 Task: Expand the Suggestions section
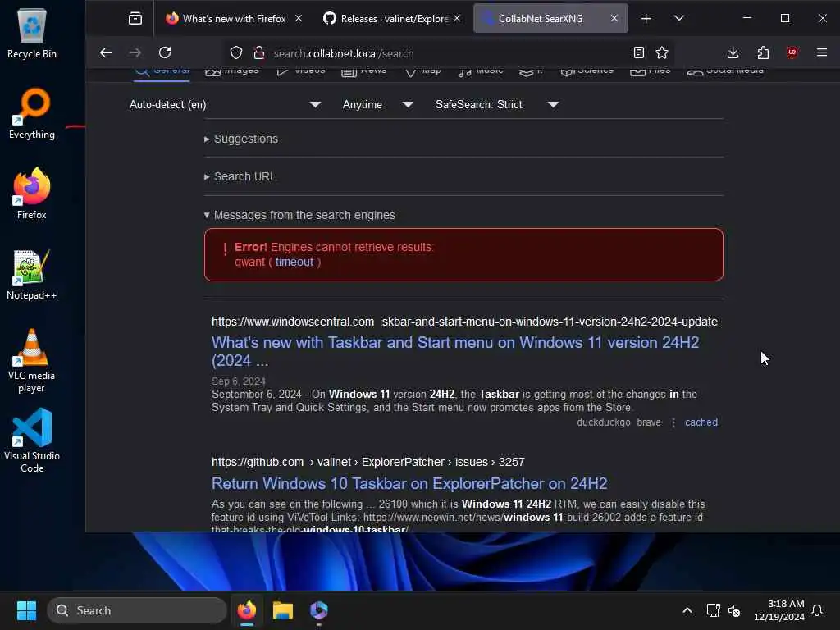point(241,139)
